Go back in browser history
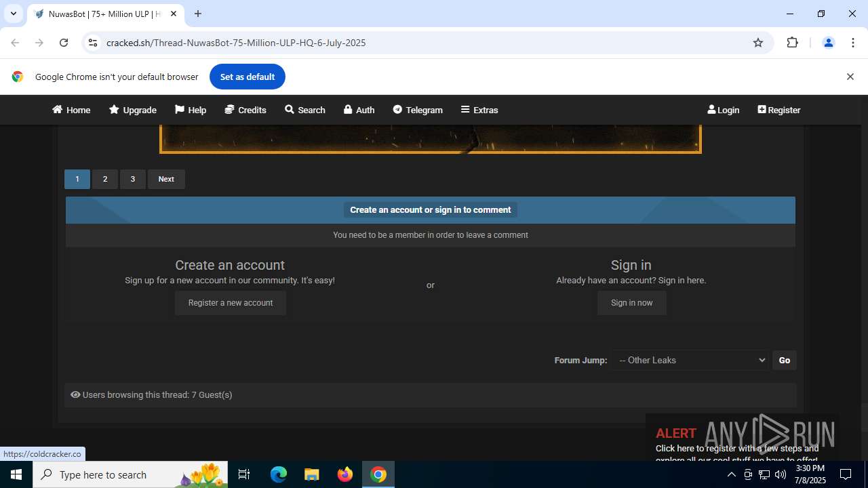 click(15, 43)
